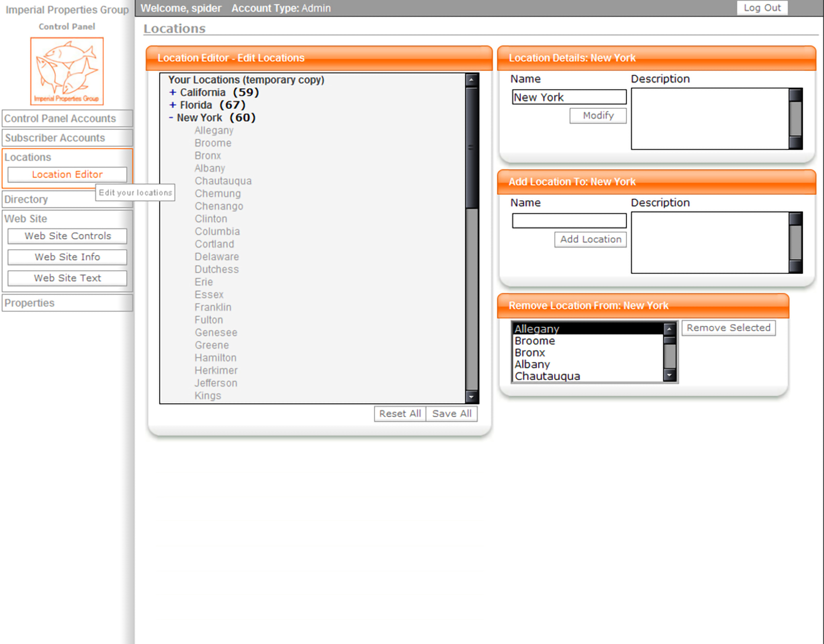
Task: Click the Imperial Properties Group fish logo
Action: click(67, 71)
